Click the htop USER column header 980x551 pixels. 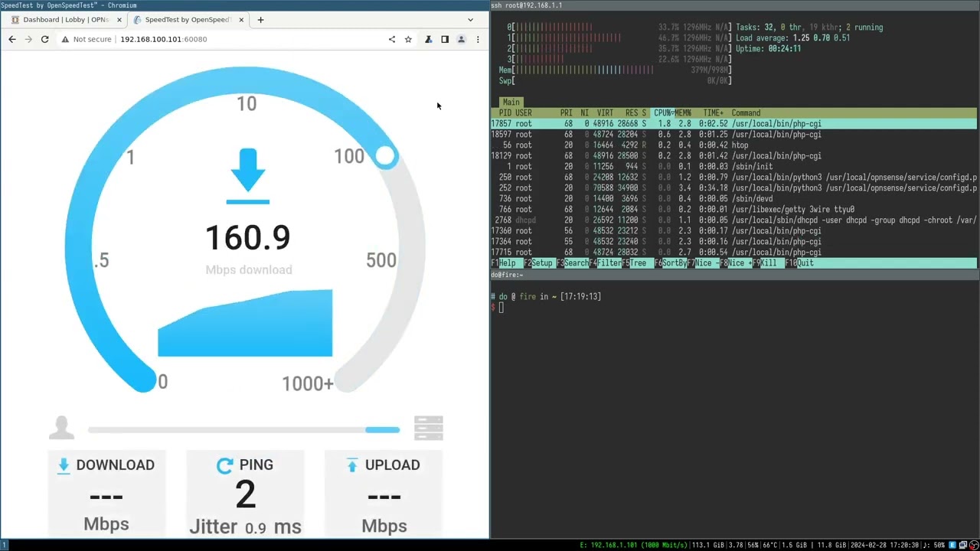[x=524, y=112]
